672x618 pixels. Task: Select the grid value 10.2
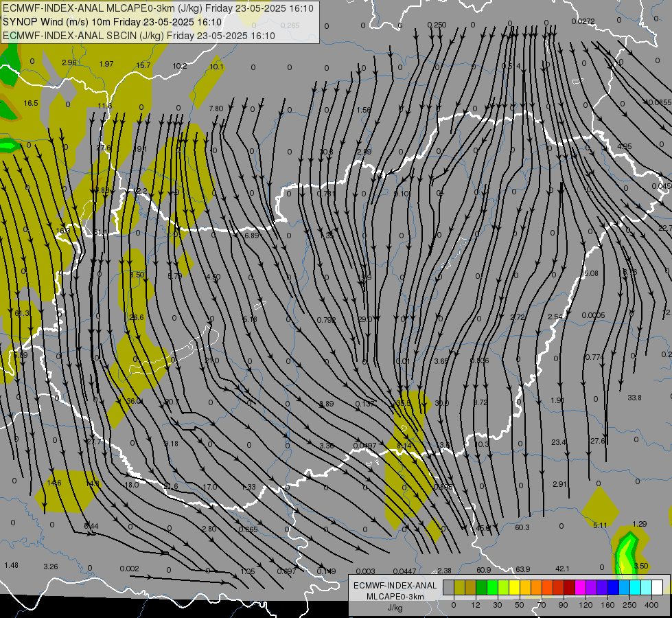pos(180,66)
